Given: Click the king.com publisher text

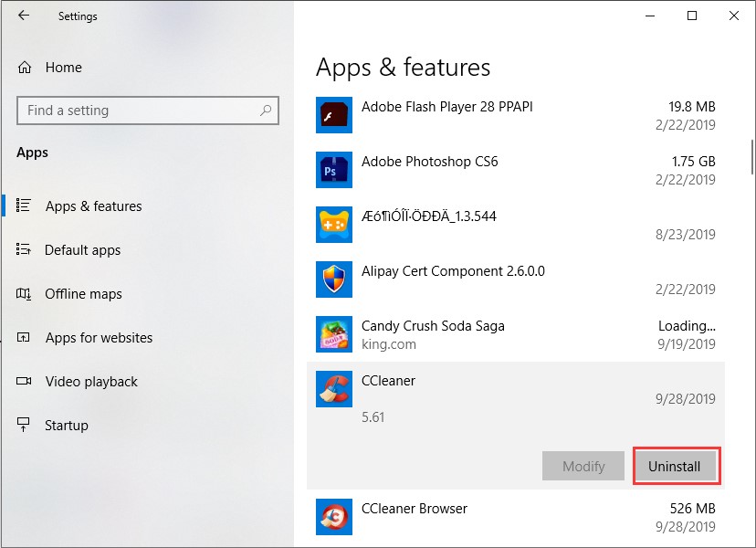Looking at the screenshot, I should point(389,344).
